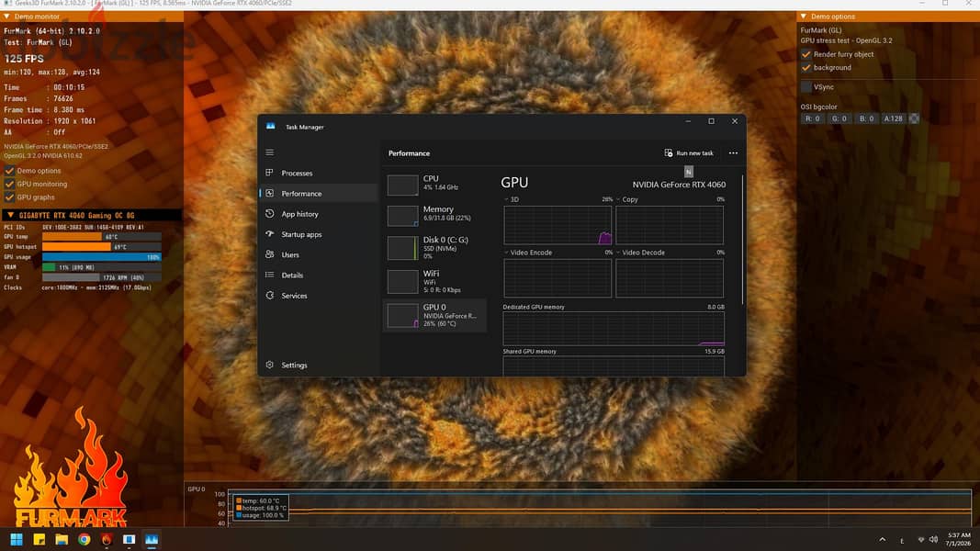Click the 'NVIDIA GeForce RTX 4060' GPU name heading
This screenshot has height=551, width=980.
click(x=679, y=185)
